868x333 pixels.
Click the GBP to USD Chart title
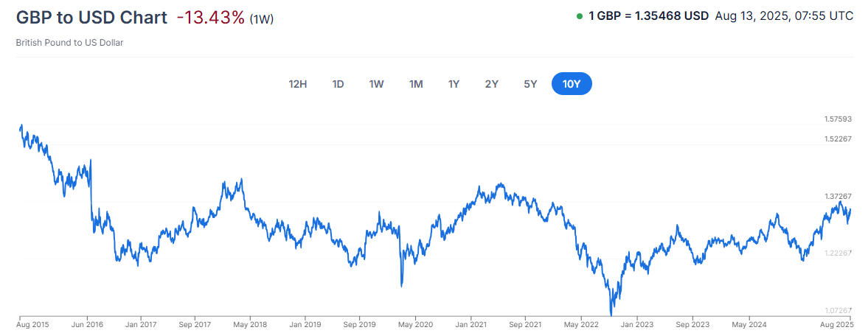click(x=91, y=18)
